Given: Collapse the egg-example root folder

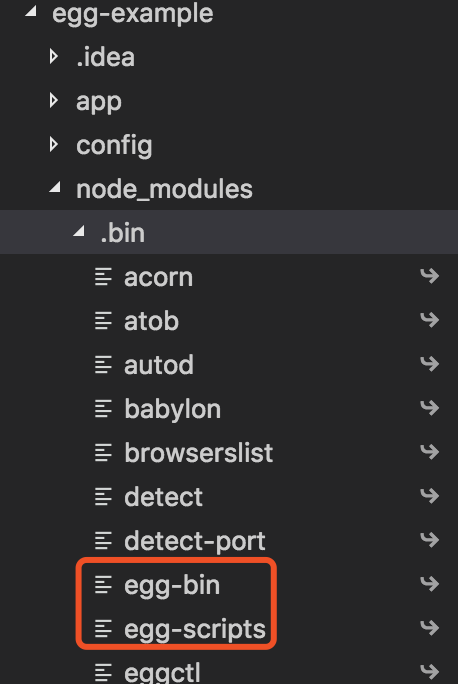Looking at the screenshot, I should click(x=31, y=11).
